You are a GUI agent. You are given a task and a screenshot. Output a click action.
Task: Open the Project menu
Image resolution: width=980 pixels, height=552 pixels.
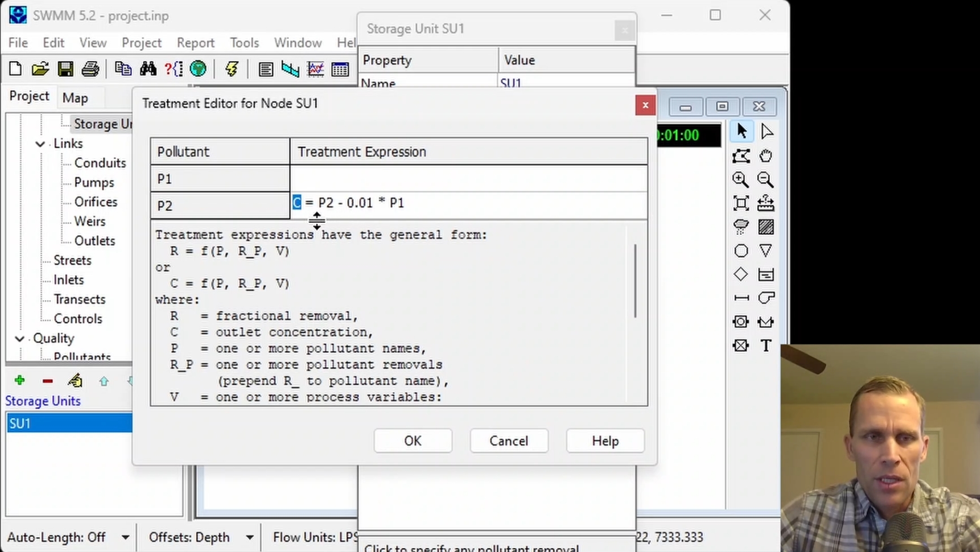[141, 43]
